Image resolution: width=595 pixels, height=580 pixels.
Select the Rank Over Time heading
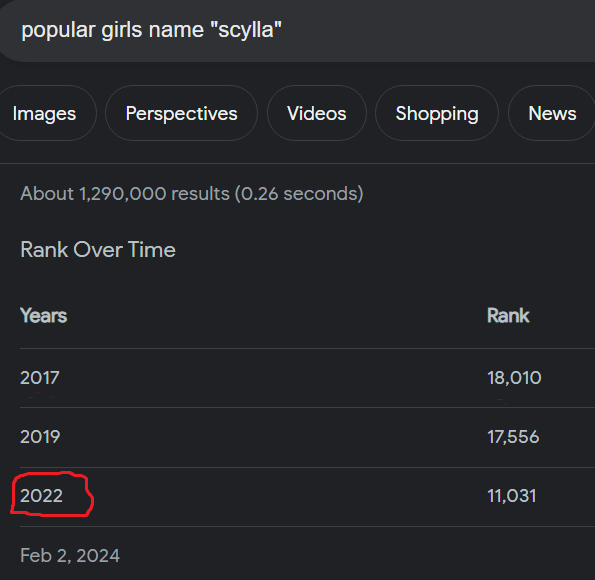(x=98, y=250)
